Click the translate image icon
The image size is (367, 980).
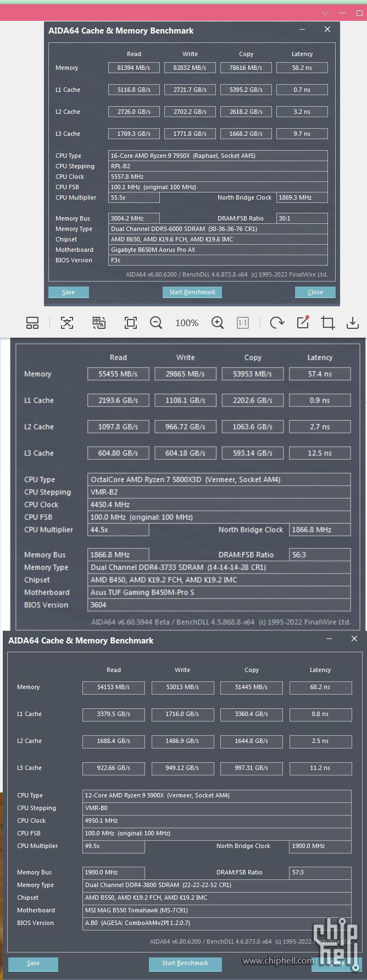pyautogui.click(x=99, y=323)
